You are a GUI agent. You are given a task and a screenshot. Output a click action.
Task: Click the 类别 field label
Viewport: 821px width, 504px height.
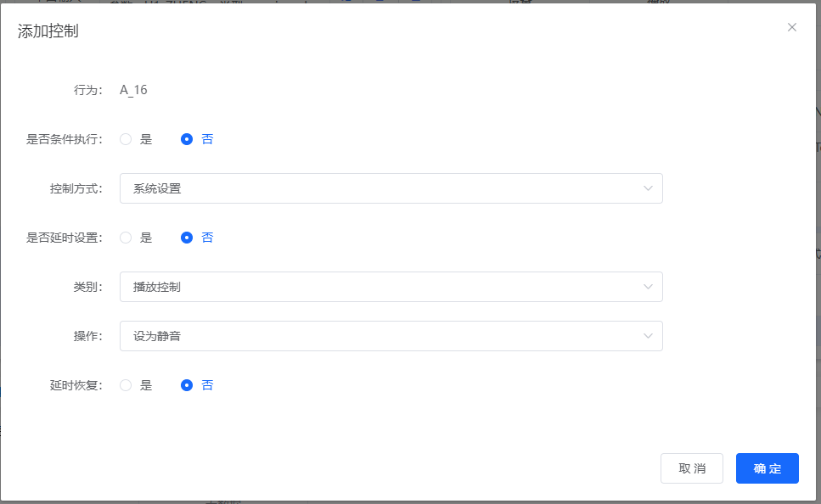[x=87, y=287]
